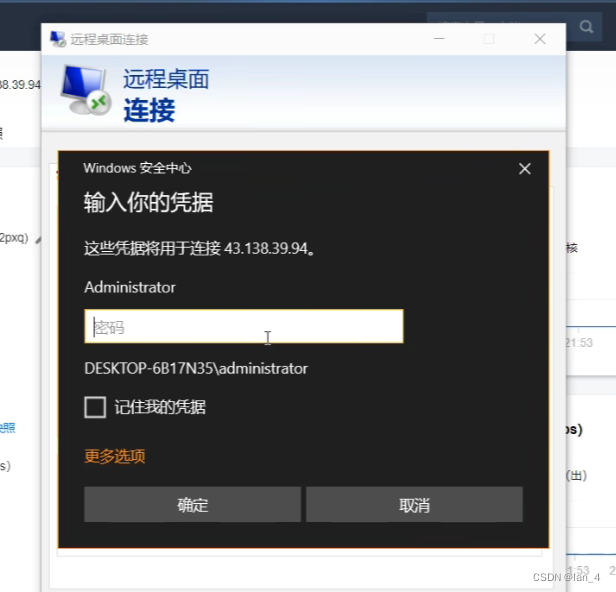Close the 远程桌面连接 window
The image size is (616, 592).
[x=540, y=39]
